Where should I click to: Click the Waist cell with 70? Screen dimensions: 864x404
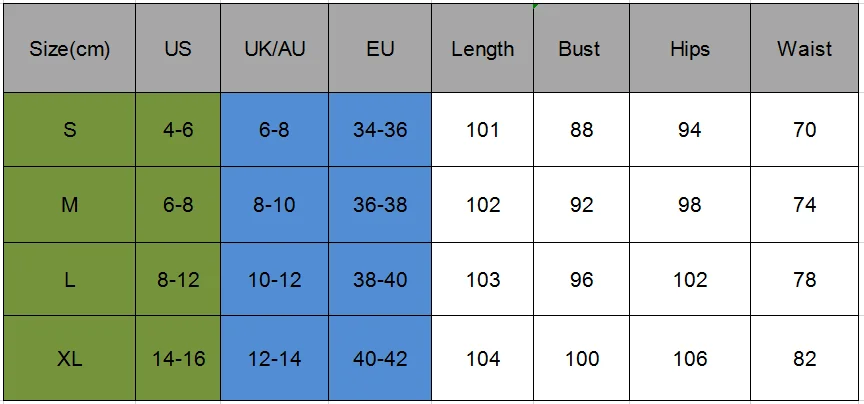coord(804,130)
